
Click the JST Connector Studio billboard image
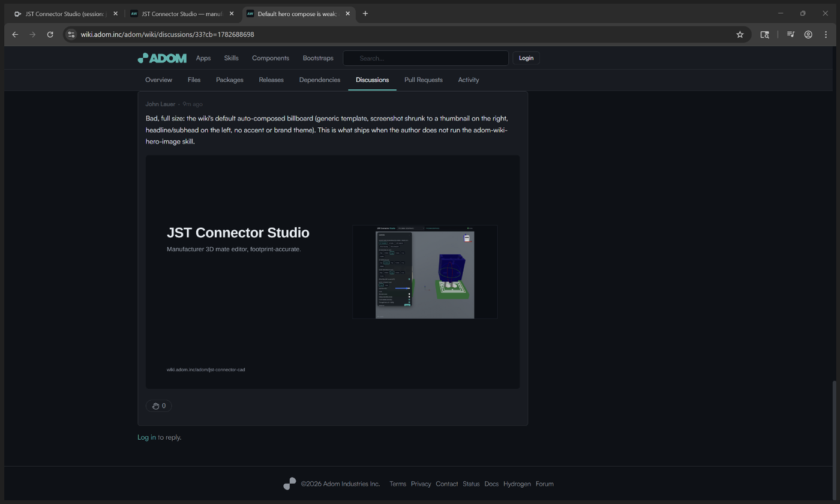click(x=333, y=272)
